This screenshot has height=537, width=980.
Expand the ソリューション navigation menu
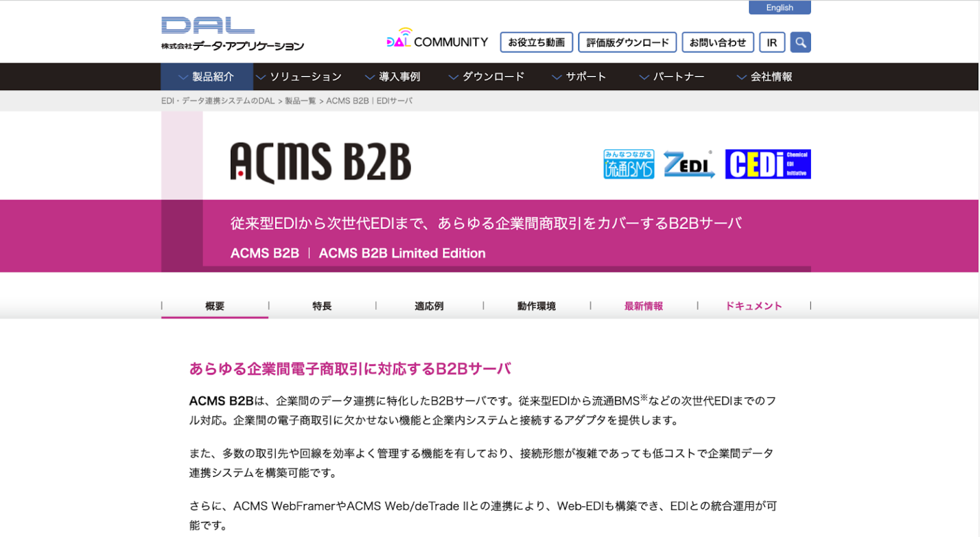pyautogui.click(x=299, y=77)
